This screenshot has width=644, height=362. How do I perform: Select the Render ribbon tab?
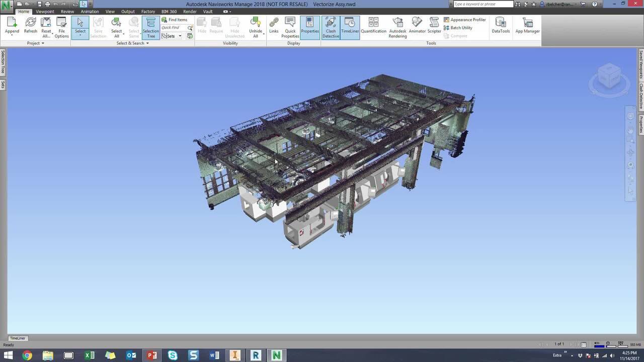[x=190, y=12]
